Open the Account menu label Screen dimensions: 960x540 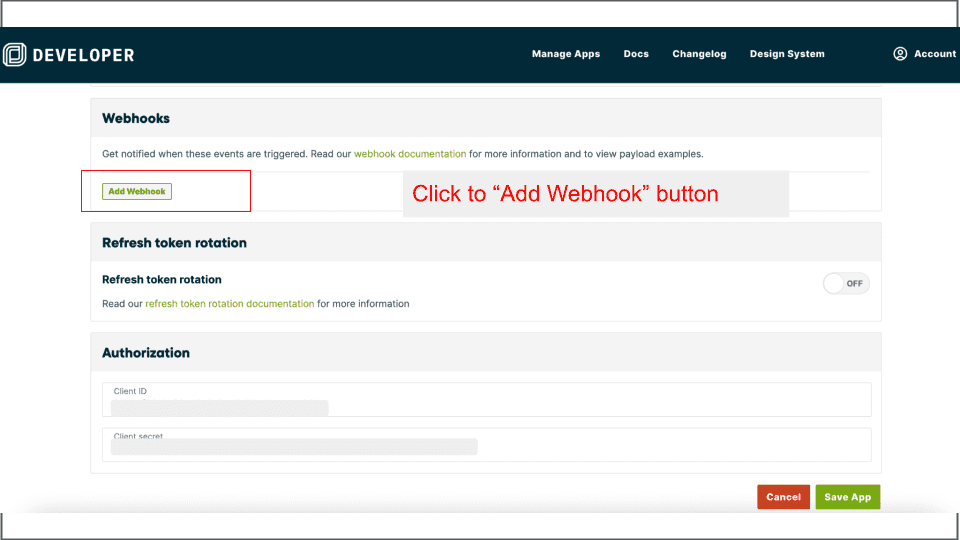pos(935,54)
